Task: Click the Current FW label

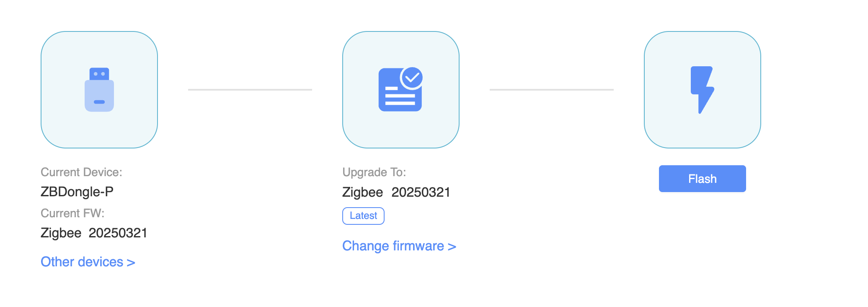Action: point(72,213)
